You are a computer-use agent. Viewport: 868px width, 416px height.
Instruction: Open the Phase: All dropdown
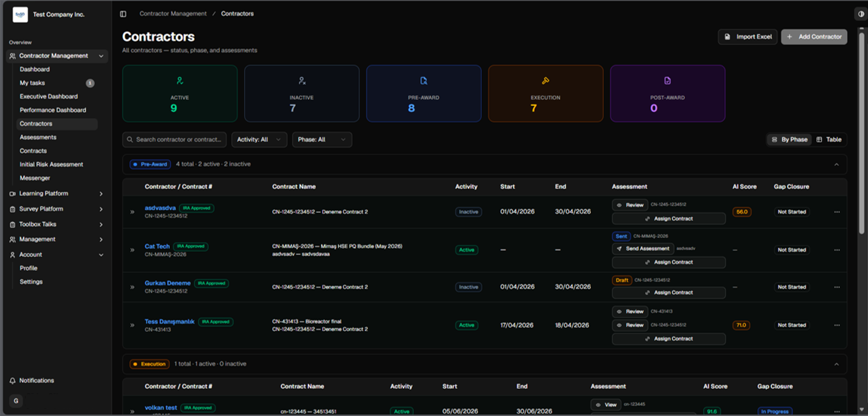tap(322, 140)
